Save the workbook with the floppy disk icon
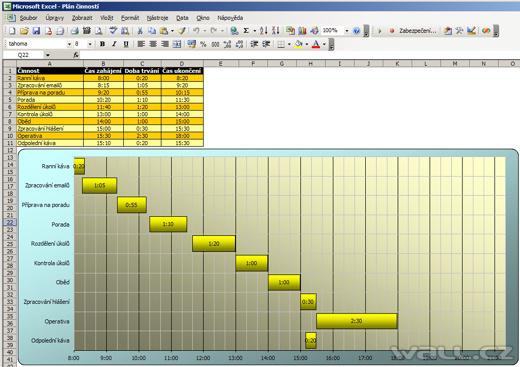Viewport: 520px width, 367px height. [x=36, y=31]
